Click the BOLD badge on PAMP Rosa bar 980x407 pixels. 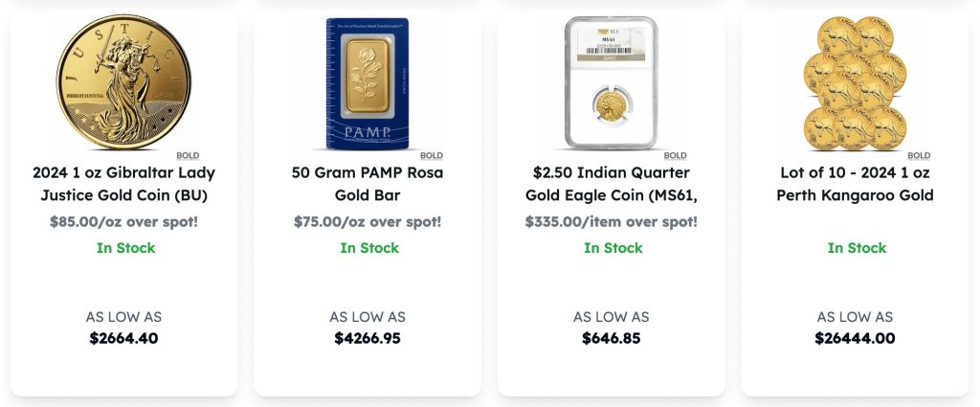point(432,155)
